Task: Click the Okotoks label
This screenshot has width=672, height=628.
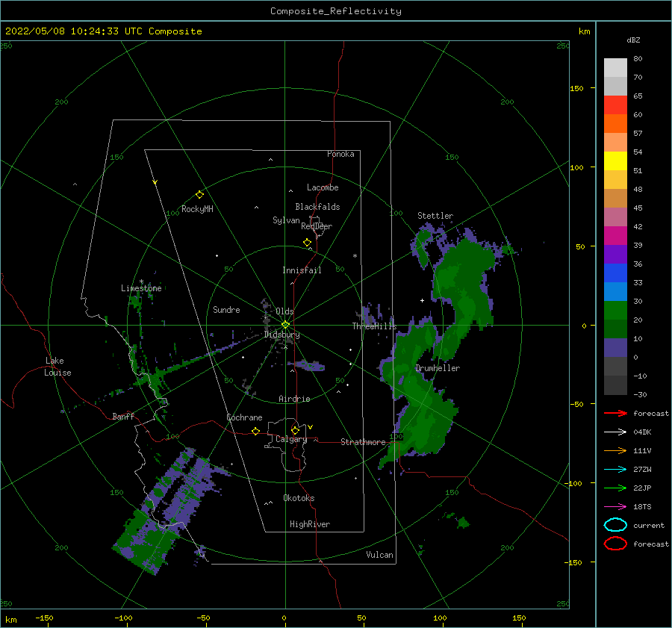Action: 299,498
